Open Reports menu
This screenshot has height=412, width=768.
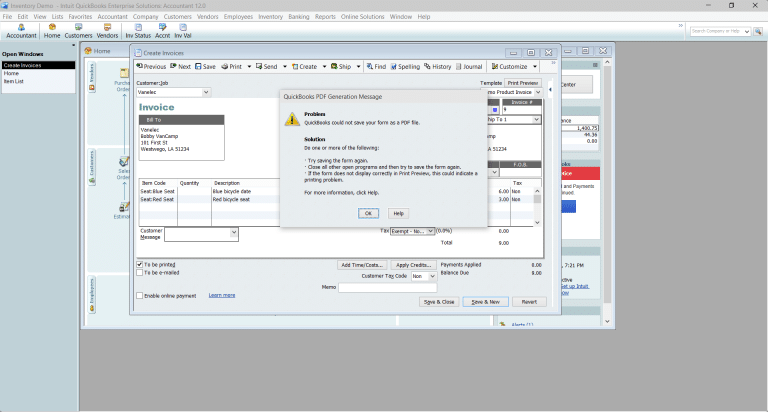tap(325, 17)
